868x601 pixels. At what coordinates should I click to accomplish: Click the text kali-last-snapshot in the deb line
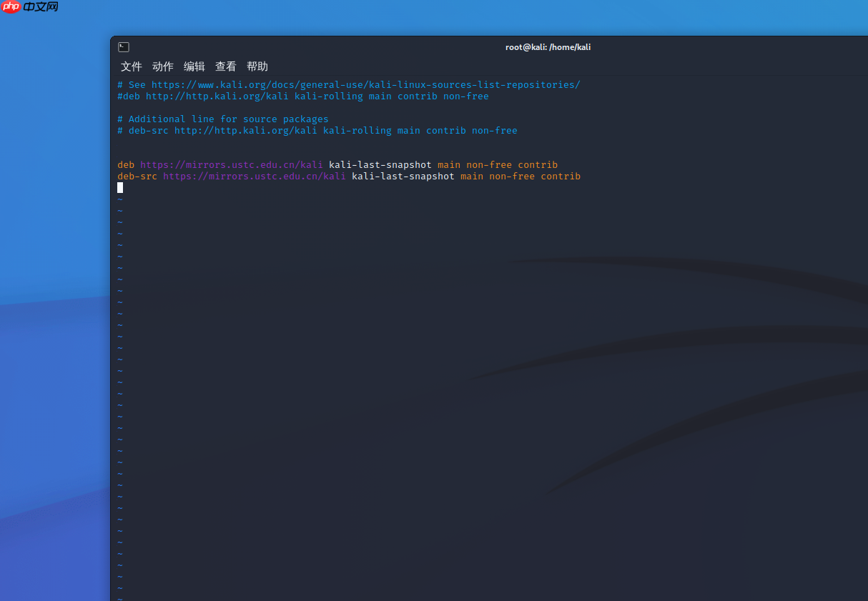pos(380,164)
